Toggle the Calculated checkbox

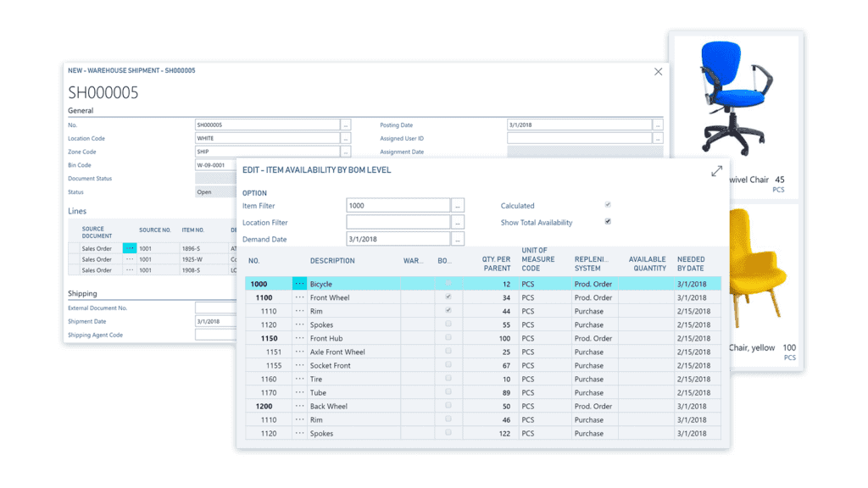[608, 205]
